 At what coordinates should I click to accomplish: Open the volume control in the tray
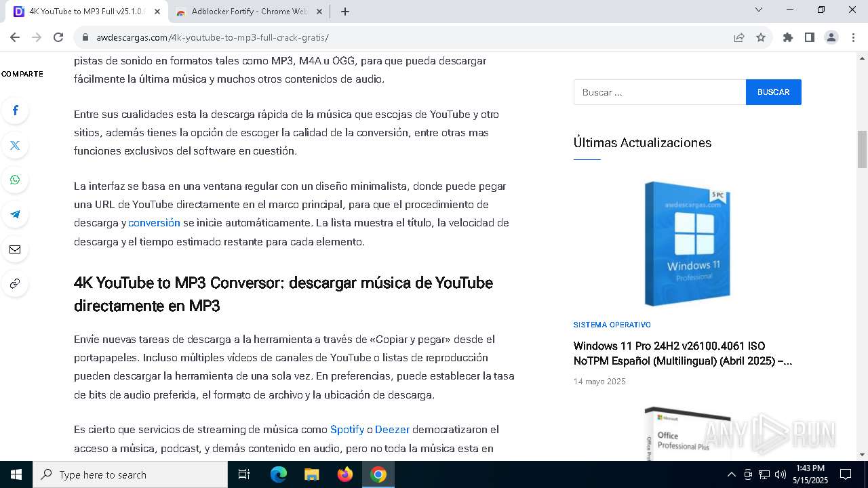(781, 474)
